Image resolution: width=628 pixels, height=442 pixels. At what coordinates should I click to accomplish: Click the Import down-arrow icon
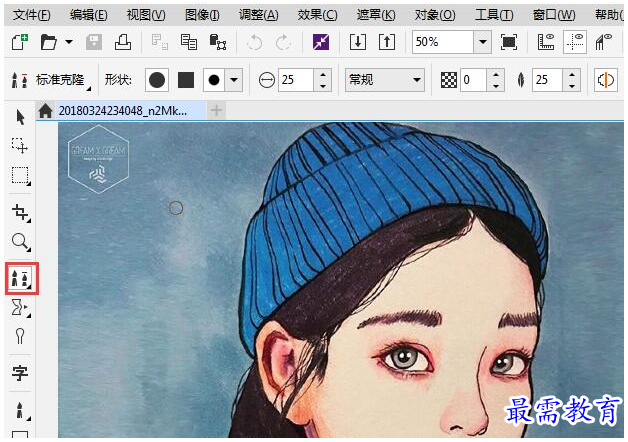click(358, 42)
